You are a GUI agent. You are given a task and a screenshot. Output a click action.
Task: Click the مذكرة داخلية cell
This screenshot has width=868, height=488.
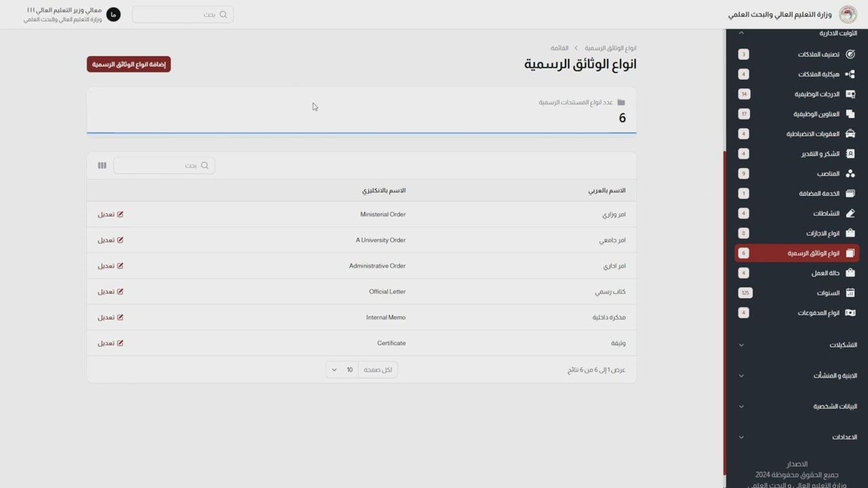click(609, 317)
